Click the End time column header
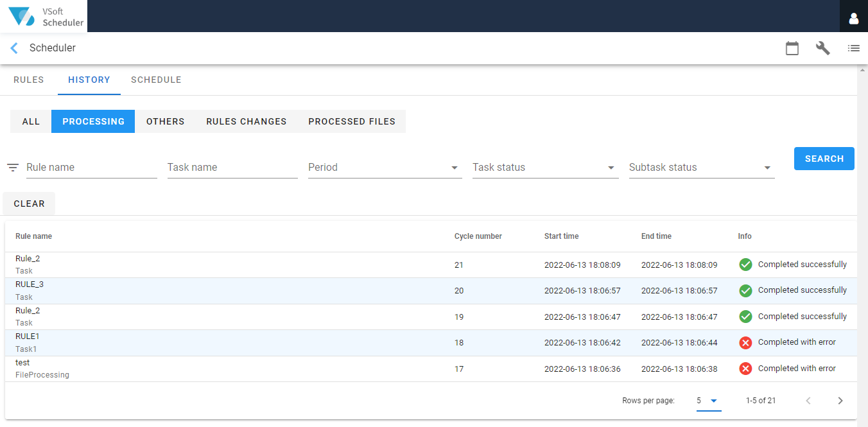 tap(656, 236)
